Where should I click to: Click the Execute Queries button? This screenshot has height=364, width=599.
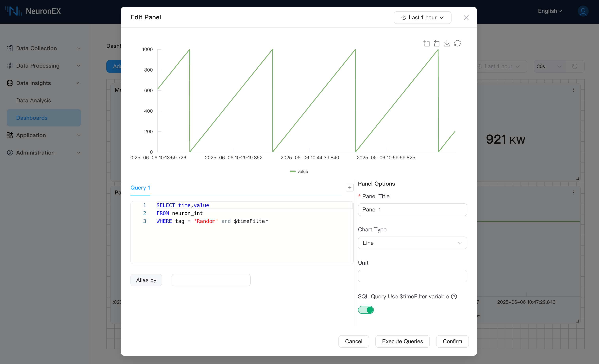(x=402, y=341)
